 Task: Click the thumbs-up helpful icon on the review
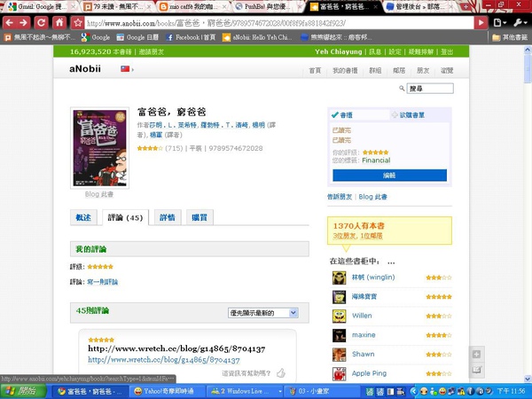[281, 373]
